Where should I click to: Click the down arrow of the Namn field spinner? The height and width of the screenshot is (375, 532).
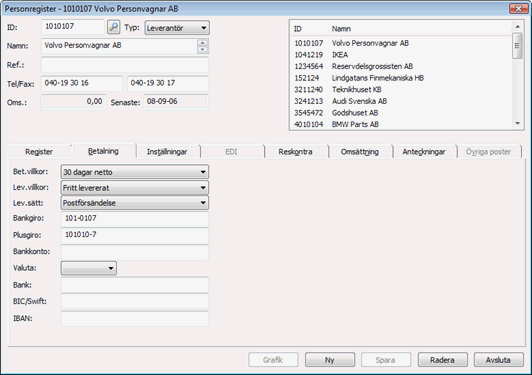pos(203,50)
